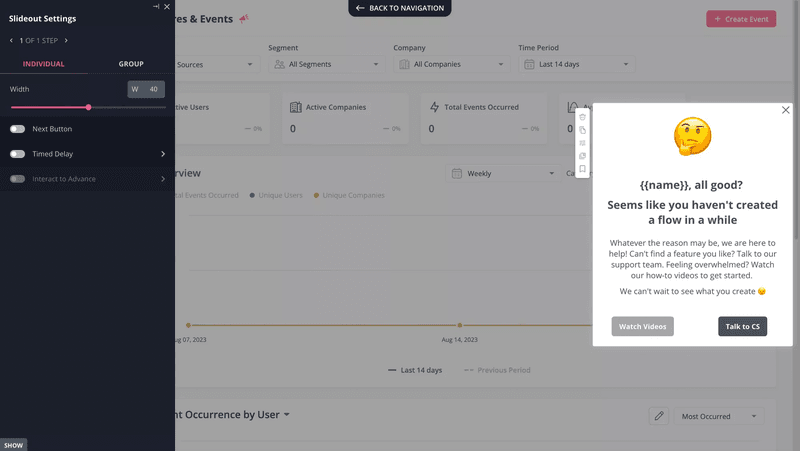Toggle Unique Companies legend item
Screen dimensions: 800x451
coord(349,195)
